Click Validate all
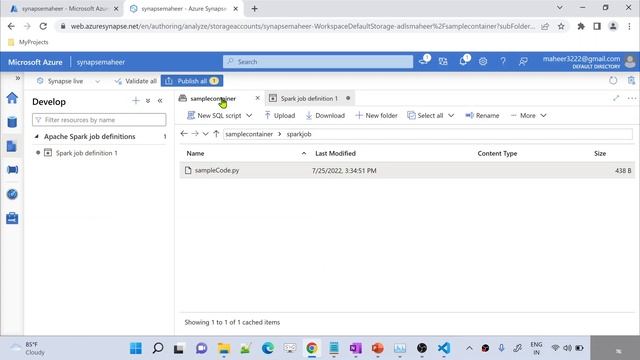Image resolution: width=640 pixels, height=360 pixels. point(136,81)
